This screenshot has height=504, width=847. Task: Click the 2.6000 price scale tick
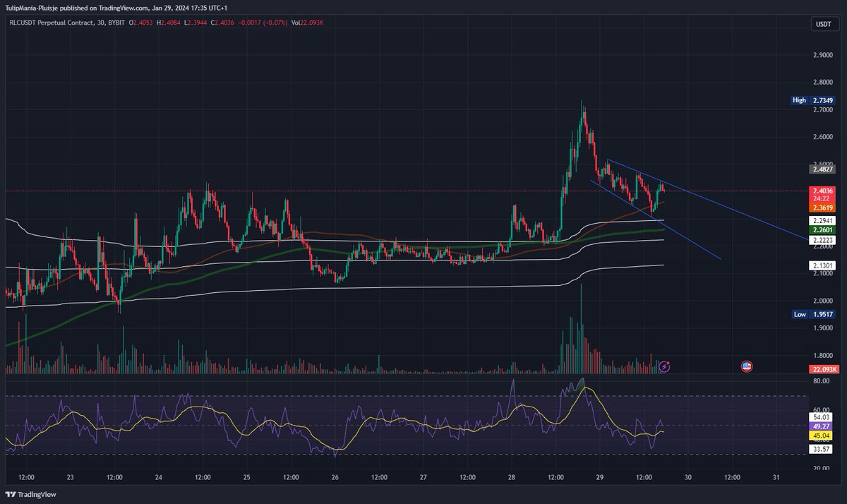pos(822,137)
